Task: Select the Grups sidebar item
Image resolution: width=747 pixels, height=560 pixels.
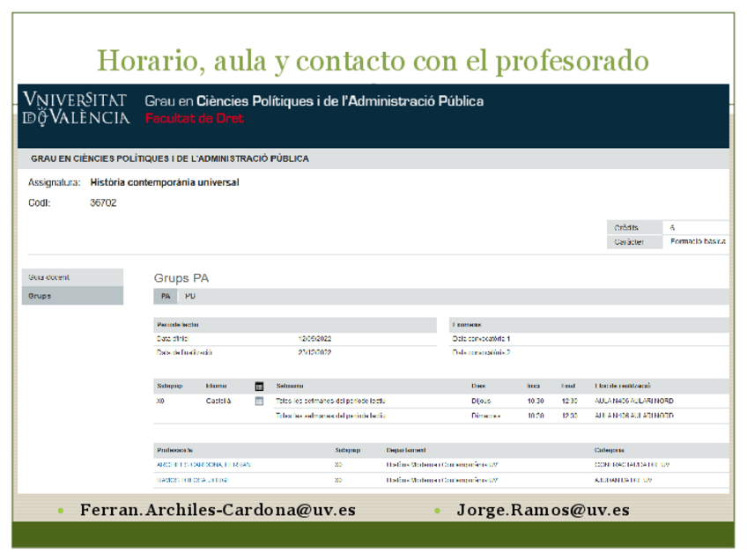Action: point(72,296)
